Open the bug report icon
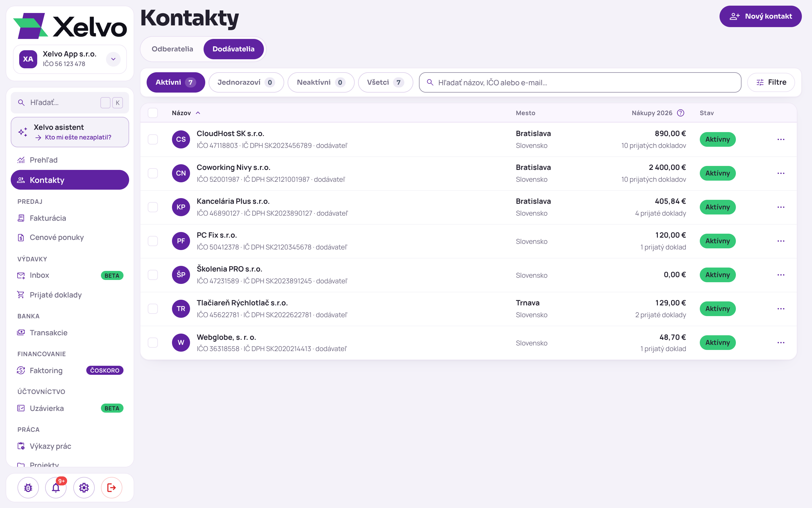The width and height of the screenshot is (812, 508). click(x=28, y=487)
